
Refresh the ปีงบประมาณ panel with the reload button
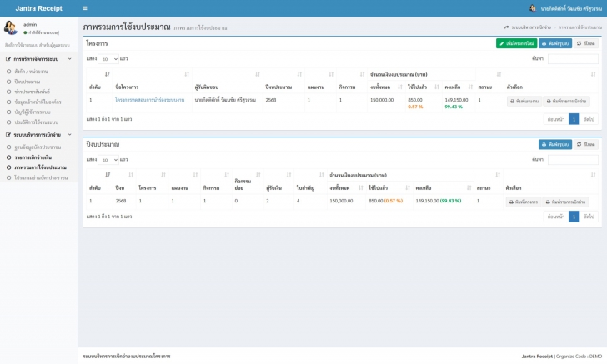pos(585,144)
